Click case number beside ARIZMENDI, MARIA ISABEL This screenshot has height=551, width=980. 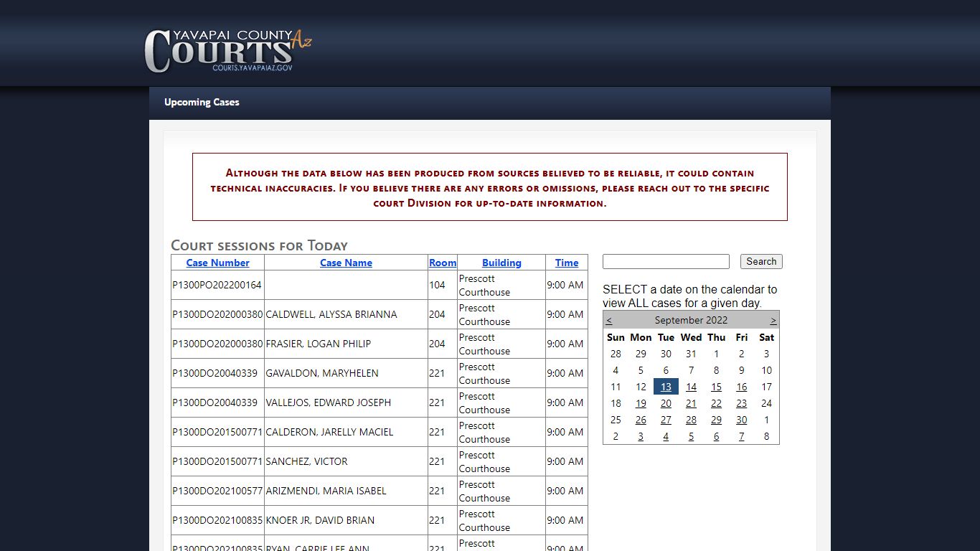217,491
